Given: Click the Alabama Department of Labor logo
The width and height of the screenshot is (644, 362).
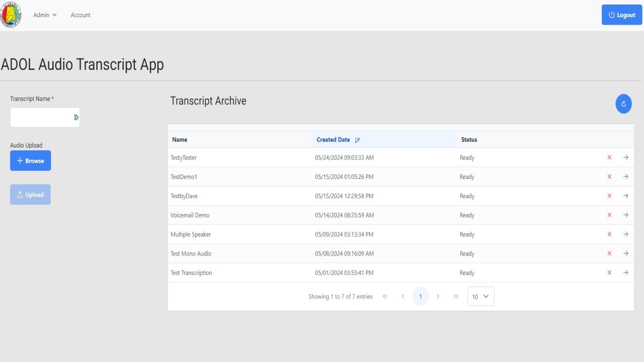Looking at the screenshot, I should (11, 15).
